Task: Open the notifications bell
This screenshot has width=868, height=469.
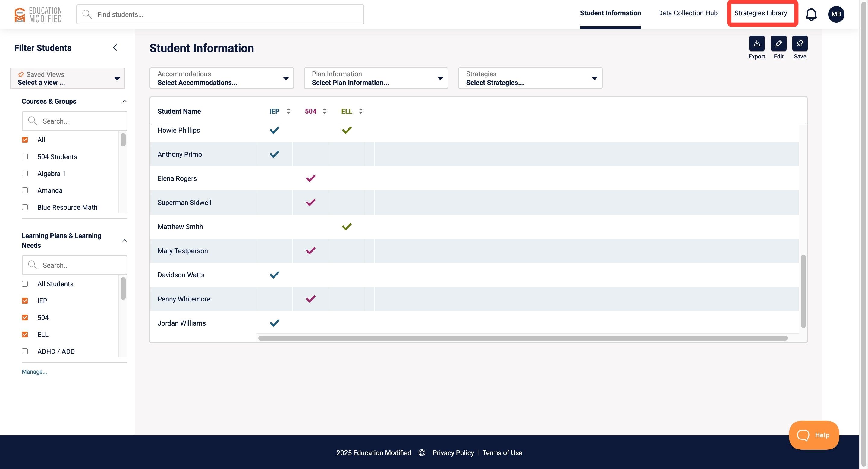Action: pyautogui.click(x=811, y=14)
